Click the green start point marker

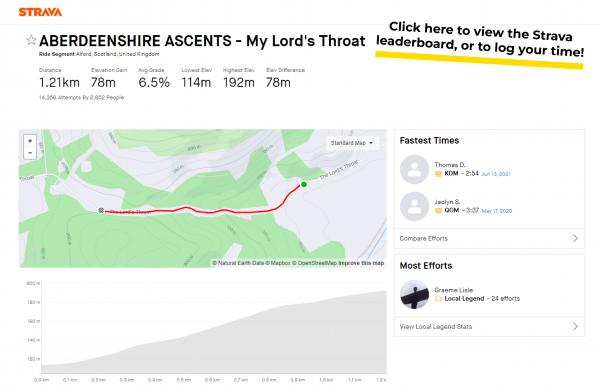[x=304, y=185]
